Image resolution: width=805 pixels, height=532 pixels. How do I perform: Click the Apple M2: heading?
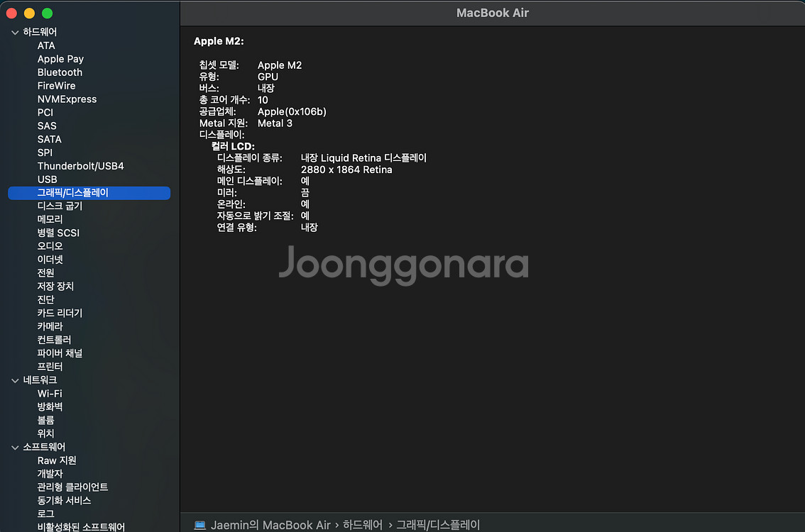pyautogui.click(x=219, y=41)
